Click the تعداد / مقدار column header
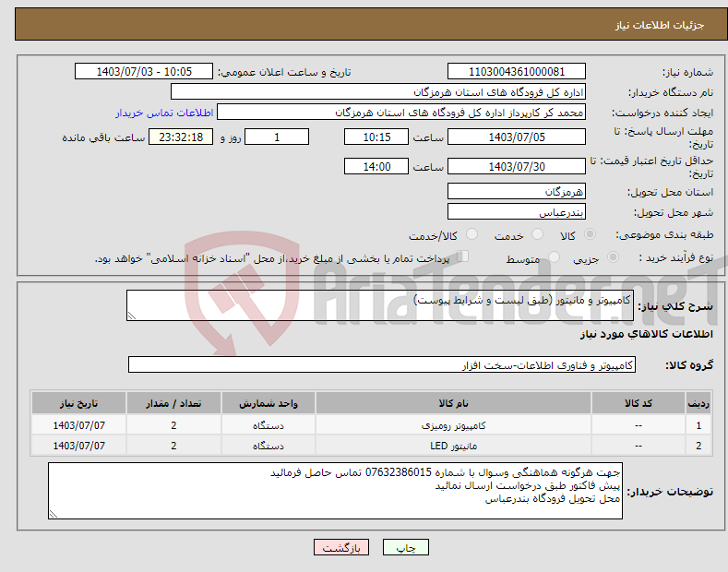The width and height of the screenshot is (728, 572). point(173,403)
